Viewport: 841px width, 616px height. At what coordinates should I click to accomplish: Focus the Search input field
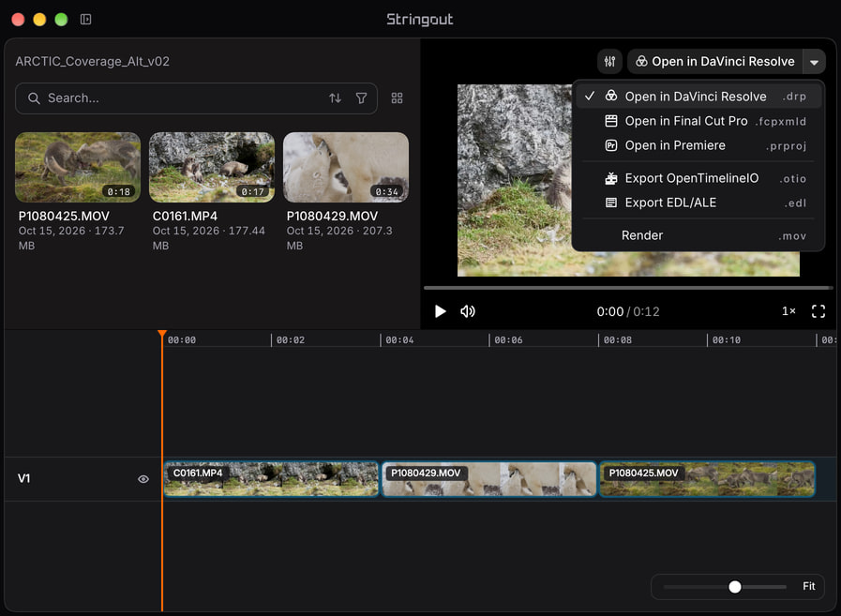(196, 98)
